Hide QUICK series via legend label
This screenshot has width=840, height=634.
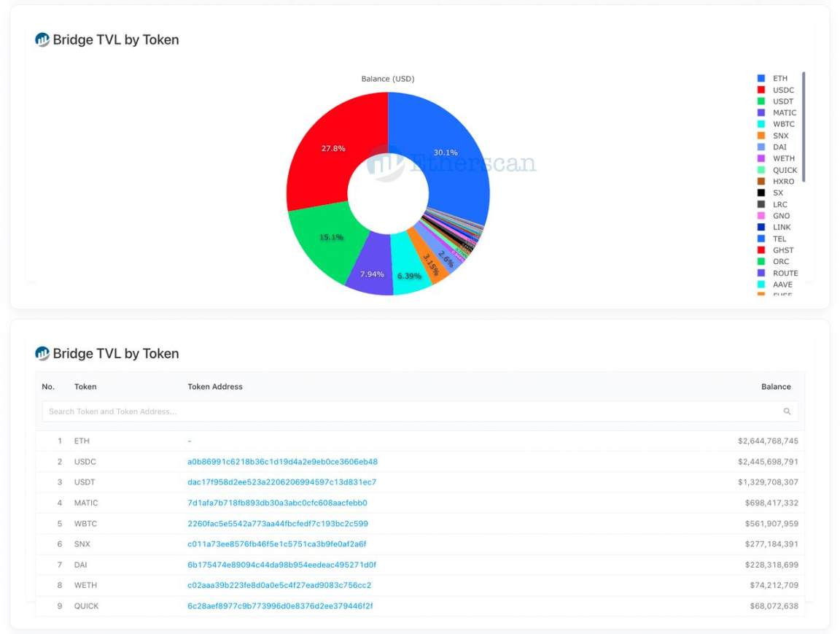(x=785, y=170)
